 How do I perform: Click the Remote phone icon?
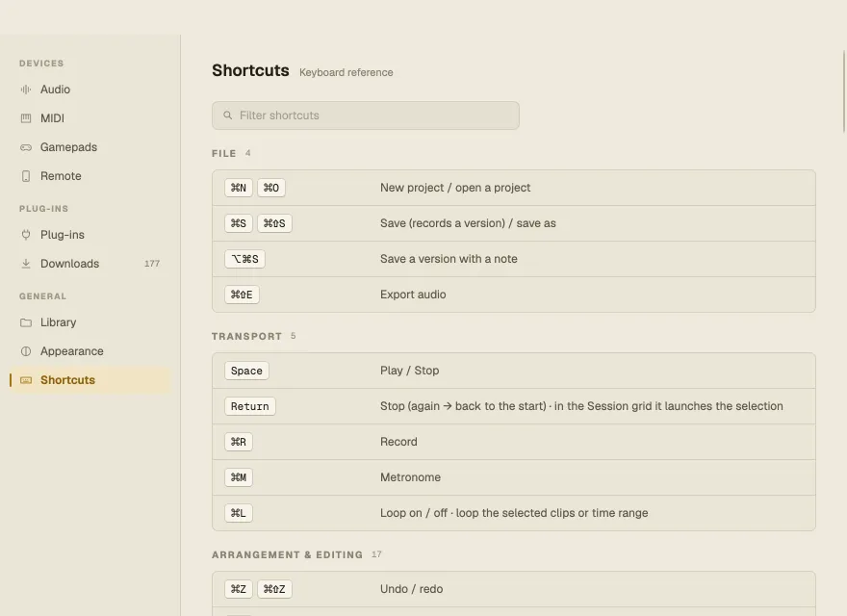click(x=25, y=176)
